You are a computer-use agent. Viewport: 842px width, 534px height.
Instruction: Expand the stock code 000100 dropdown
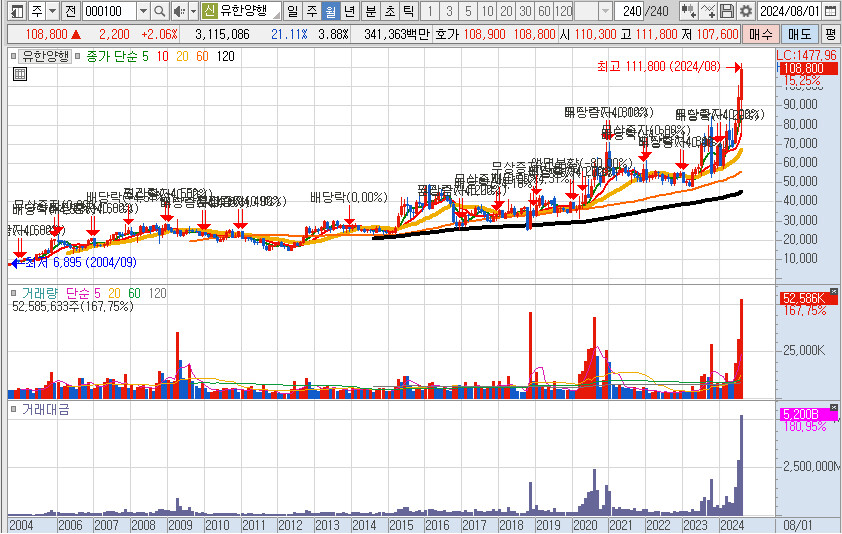141,11
